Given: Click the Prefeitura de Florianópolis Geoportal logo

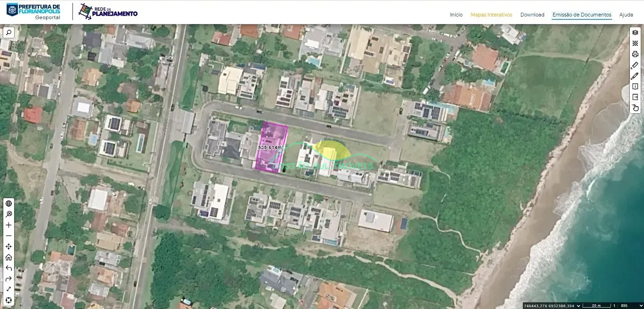Looking at the screenshot, I should tap(33, 11).
